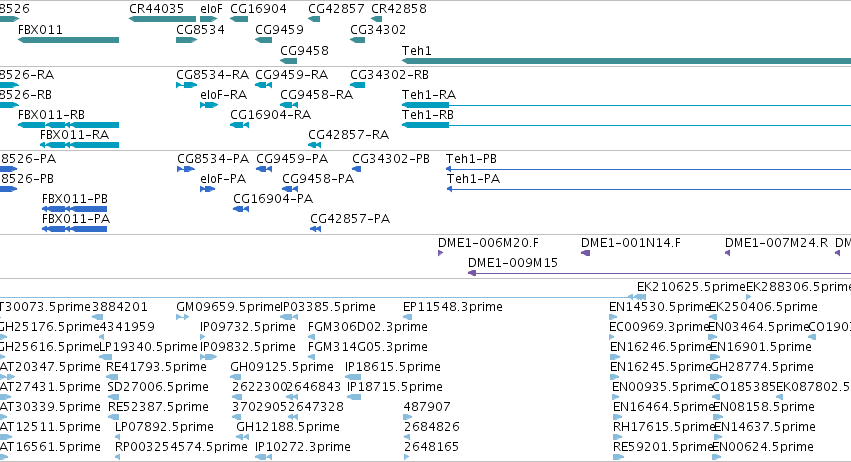Screen dimensions: 851x462
Task: Click the Teh1 gene label
Action: (417, 51)
